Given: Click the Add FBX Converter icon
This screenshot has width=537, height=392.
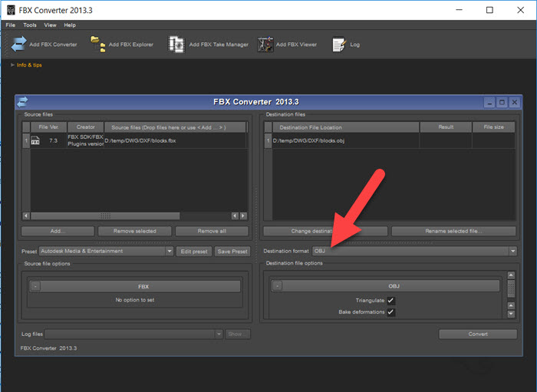Looking at the screenshot, I should point(18,44).
